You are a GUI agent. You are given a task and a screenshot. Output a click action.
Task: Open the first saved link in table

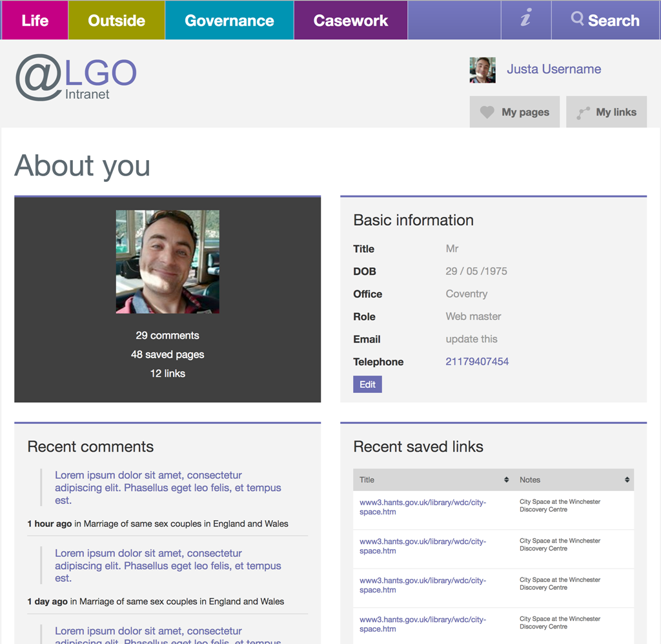[x=422, y=507]
